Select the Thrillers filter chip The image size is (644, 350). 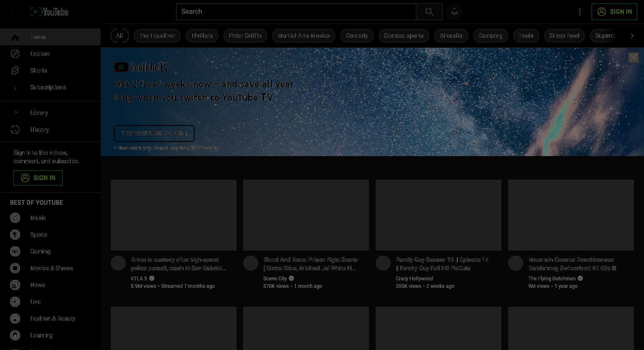click(202, 36)
